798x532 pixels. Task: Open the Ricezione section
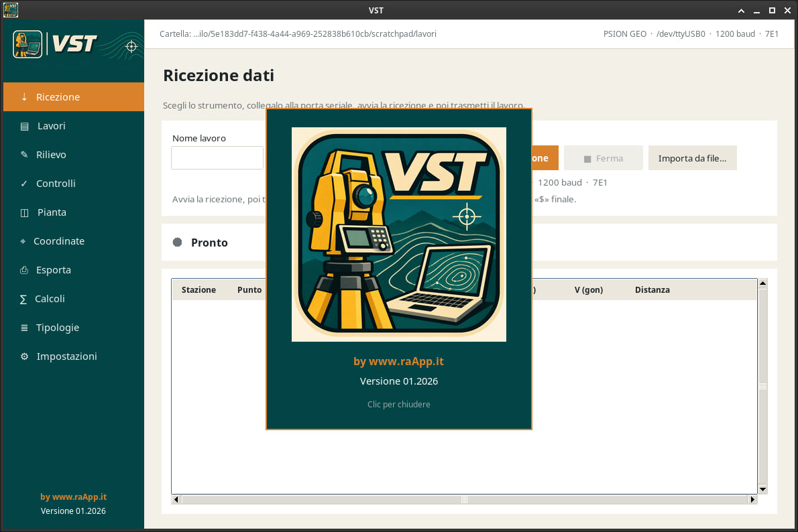(74, 96)
